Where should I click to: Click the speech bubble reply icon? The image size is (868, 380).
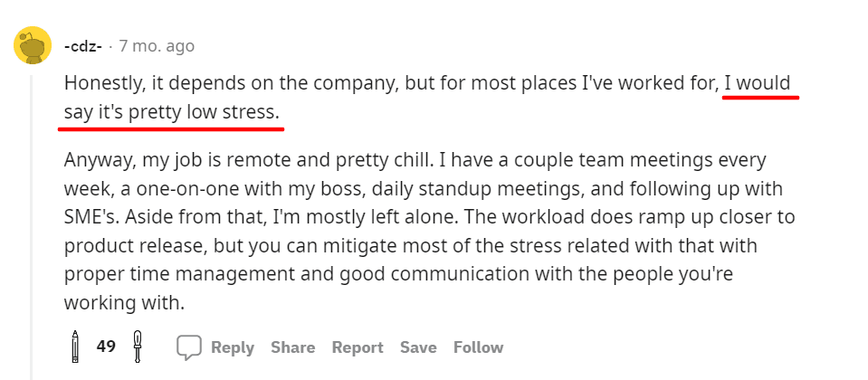click(188, 347)
